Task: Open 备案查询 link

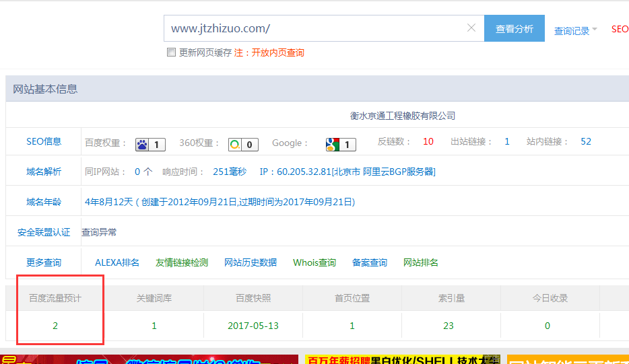Action: pyautogui.click(x=370, y=262)
